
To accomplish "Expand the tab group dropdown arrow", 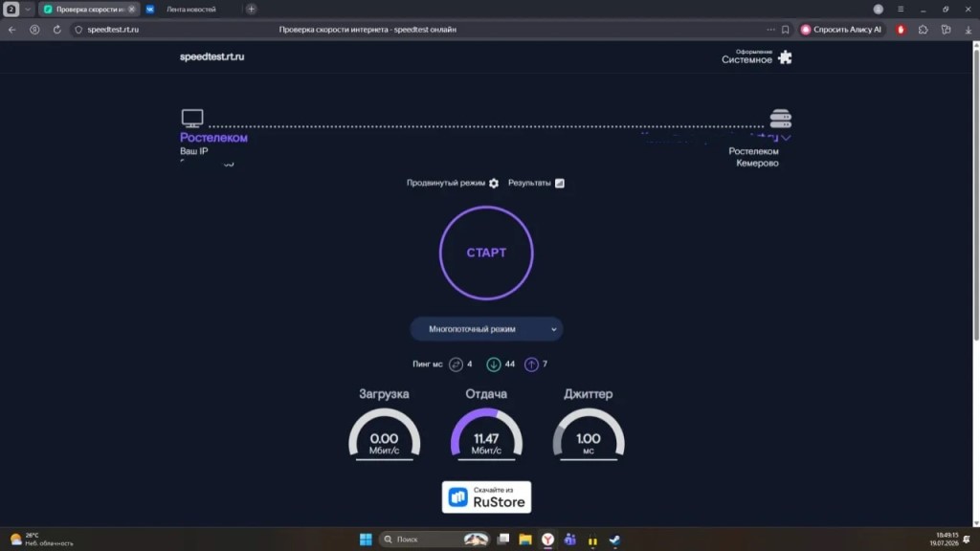I will pos(28,10).
